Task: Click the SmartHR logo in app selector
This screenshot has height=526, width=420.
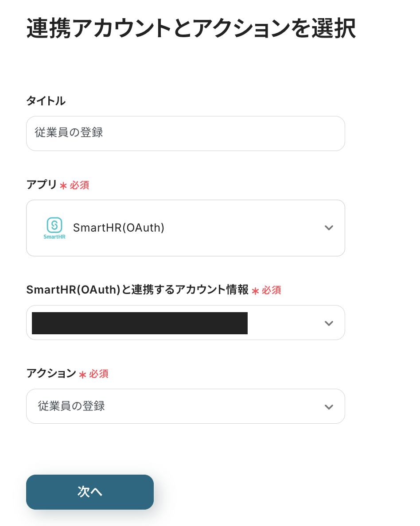Action: [x=54, y=228]
